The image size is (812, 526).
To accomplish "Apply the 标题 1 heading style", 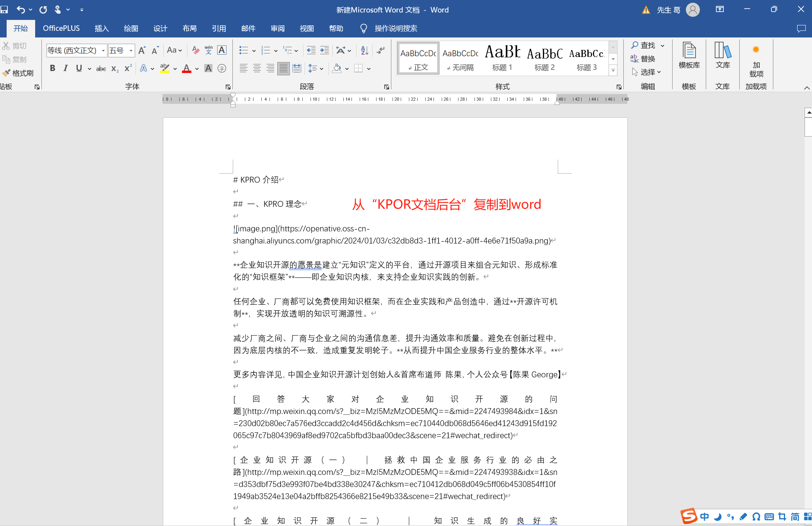I will click(x=502, y=58).
